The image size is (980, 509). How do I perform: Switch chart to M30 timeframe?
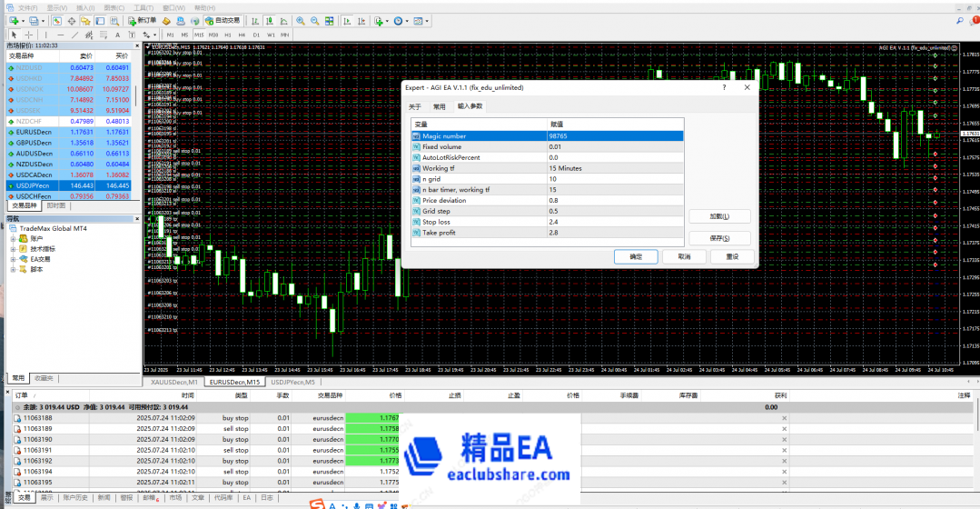(213, 35)
